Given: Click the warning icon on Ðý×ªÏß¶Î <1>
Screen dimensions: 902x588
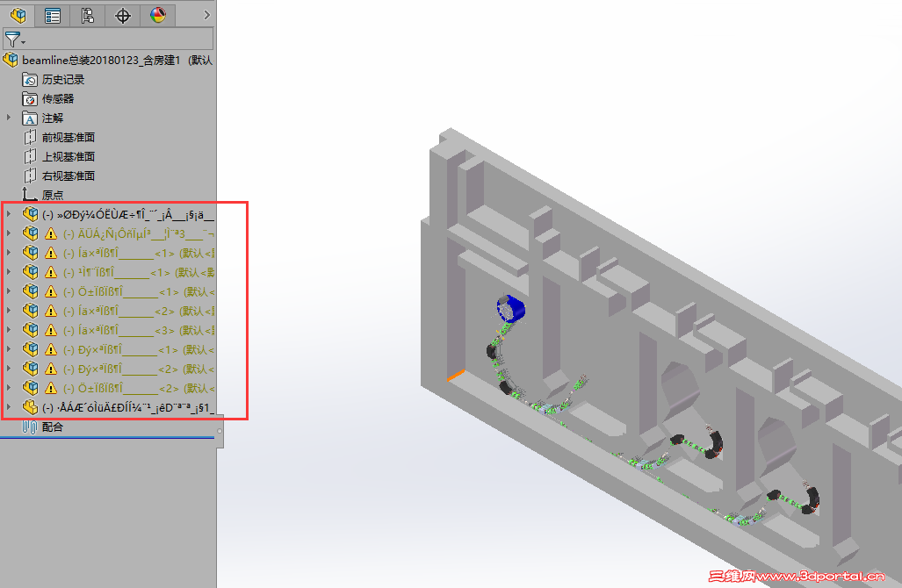Looking at the screenshot, I should [51, 349].
